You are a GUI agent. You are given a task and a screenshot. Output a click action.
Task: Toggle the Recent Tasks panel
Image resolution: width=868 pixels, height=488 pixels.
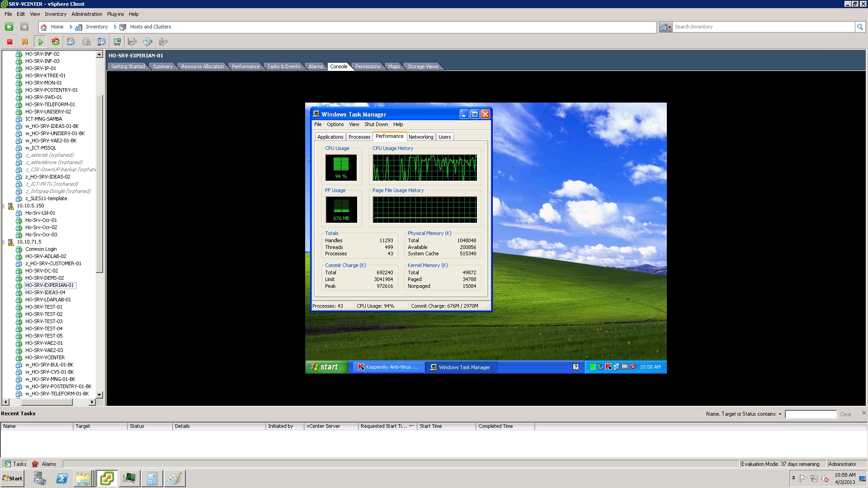(x=15, y=464)
